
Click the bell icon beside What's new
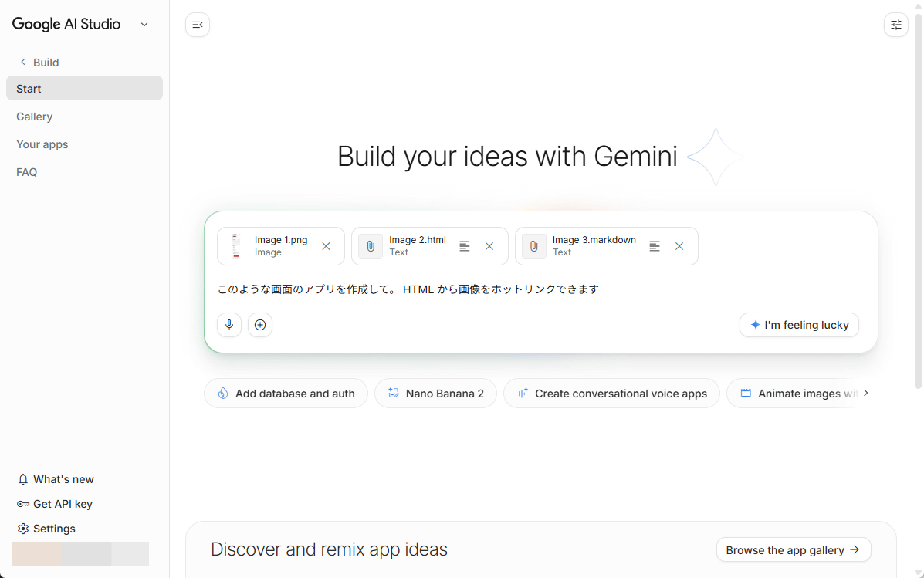click(x=23, y=479)
